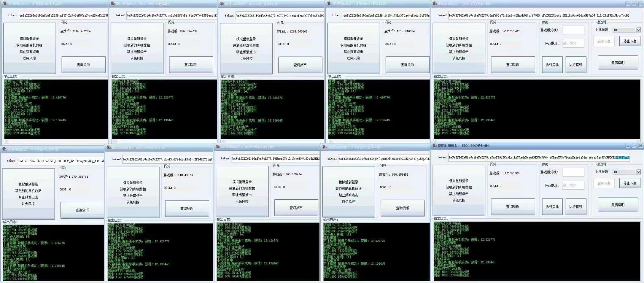
Task: Click title icon of the 1148.435706 coin window
Action: click(x=109, y=147)
